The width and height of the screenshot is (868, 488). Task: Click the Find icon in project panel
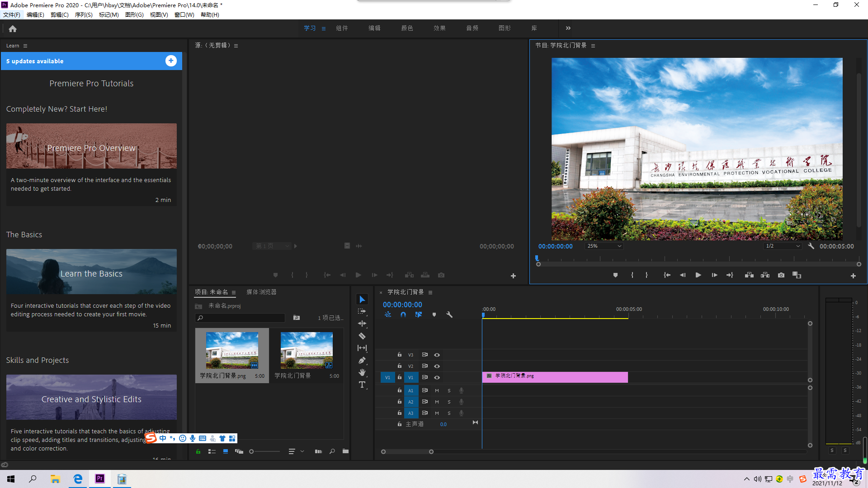pos(332,451)
